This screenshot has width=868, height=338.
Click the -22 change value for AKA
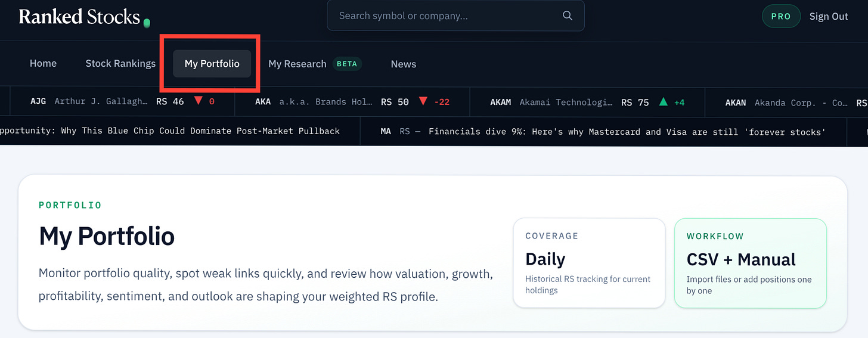click(x=442, y=102)
